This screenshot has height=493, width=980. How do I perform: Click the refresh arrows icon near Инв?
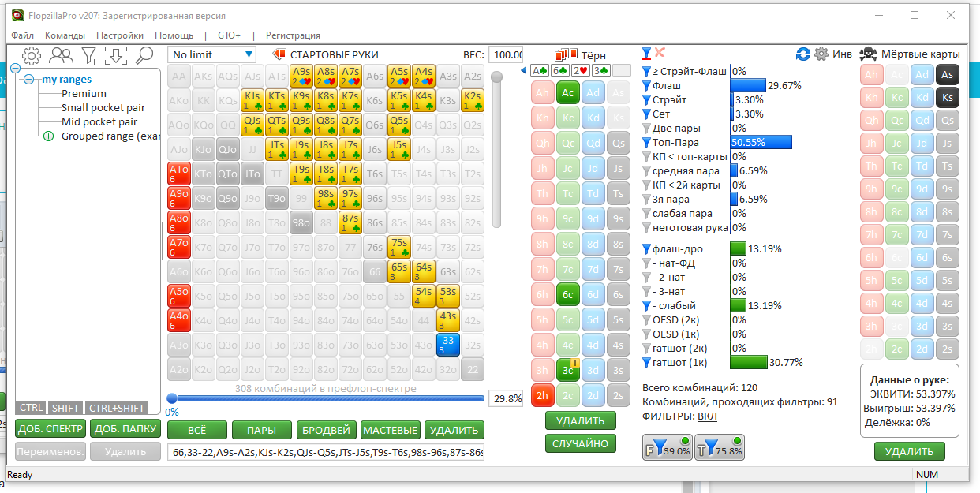[803, 54]
